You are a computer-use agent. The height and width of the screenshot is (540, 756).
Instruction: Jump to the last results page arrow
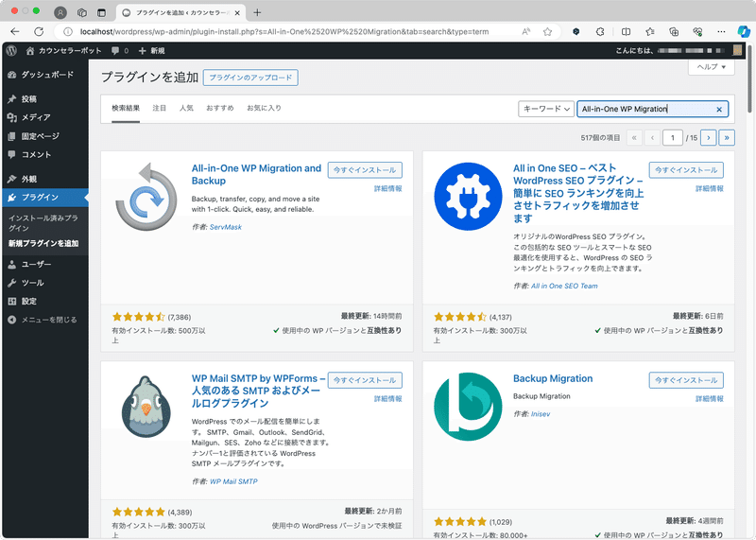click(727, 138)
